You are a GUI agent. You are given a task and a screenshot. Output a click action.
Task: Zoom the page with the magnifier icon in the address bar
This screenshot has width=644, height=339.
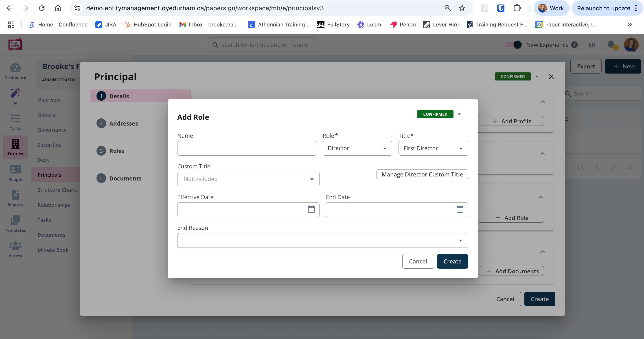(x=447, y=8)
